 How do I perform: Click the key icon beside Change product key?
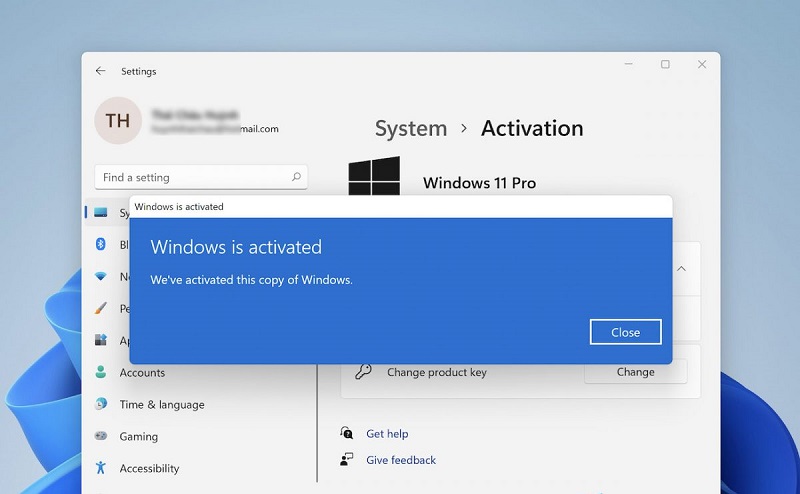pyautogui.click(x=363, y=372)
